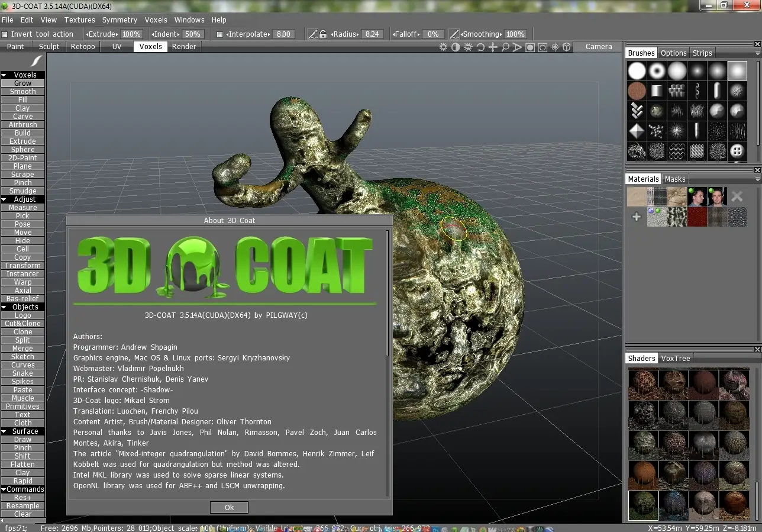
Task: Select the dragon-shaped brush
Action: point(637,150)
